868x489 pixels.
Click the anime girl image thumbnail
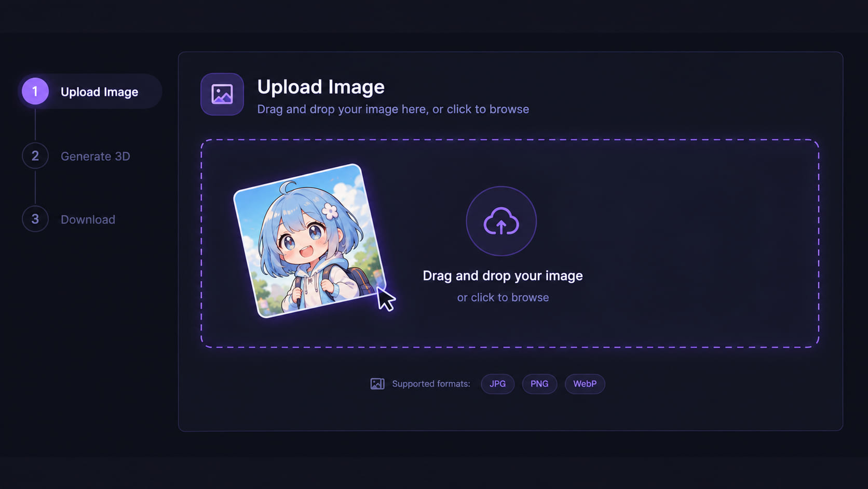click(310, 241)
